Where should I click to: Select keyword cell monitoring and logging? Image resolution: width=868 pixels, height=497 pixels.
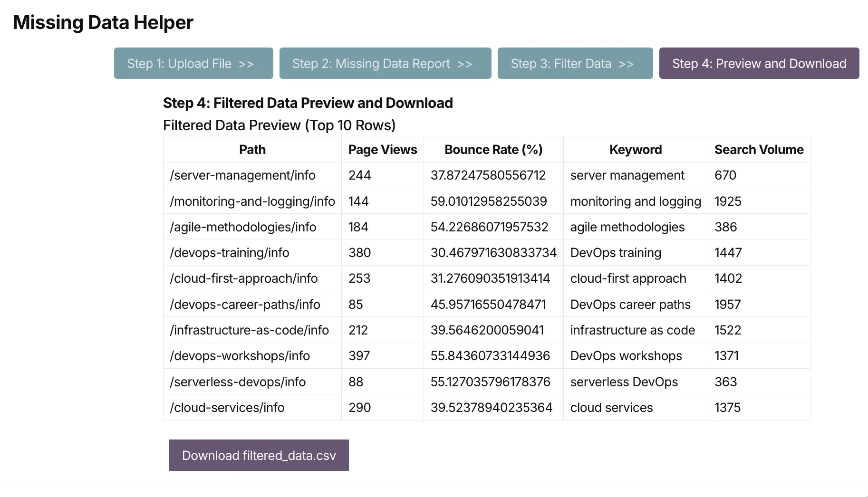click(636, 201)
